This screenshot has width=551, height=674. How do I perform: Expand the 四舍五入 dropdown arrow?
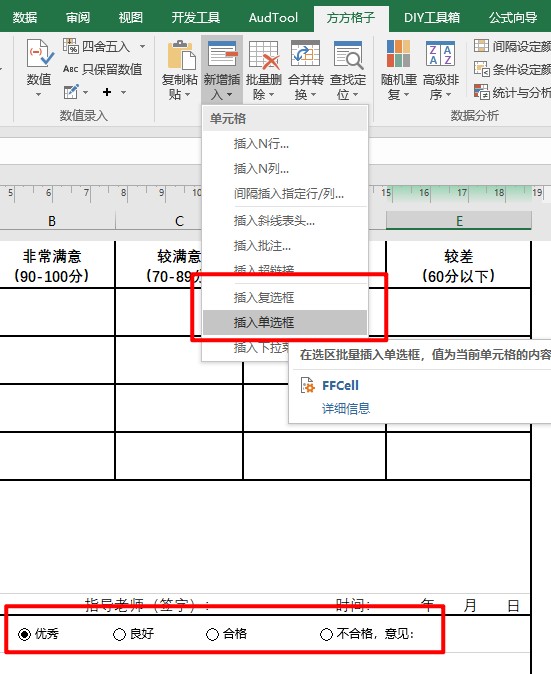point(142,46)
